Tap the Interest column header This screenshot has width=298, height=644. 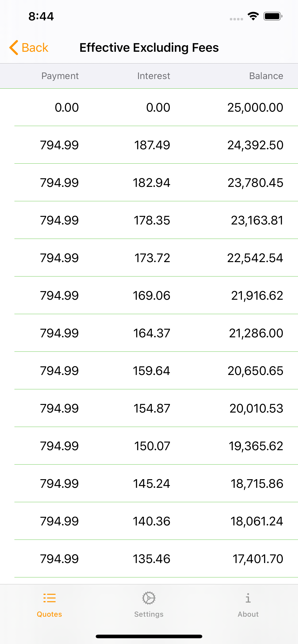point(154,76)
